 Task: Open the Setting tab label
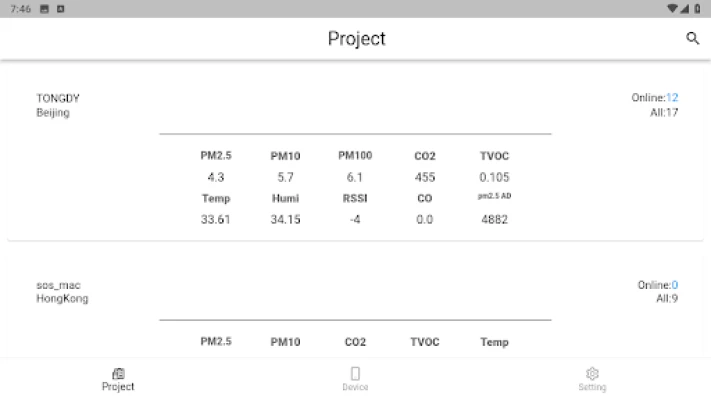592,387
